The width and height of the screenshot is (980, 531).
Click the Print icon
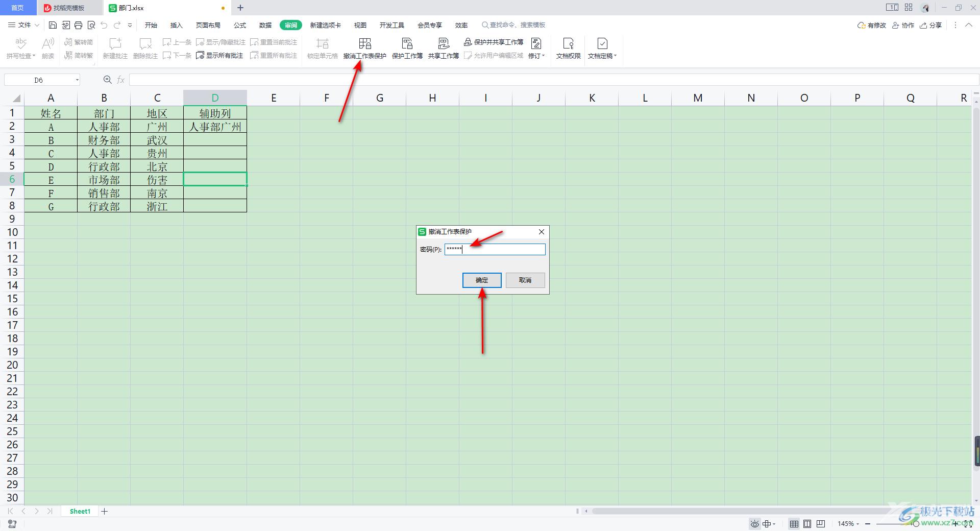(79, 25)
